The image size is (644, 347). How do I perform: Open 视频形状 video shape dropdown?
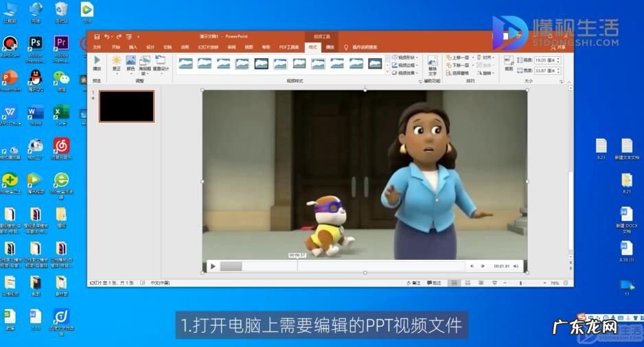pyautogui.click(x=404, y=58)
